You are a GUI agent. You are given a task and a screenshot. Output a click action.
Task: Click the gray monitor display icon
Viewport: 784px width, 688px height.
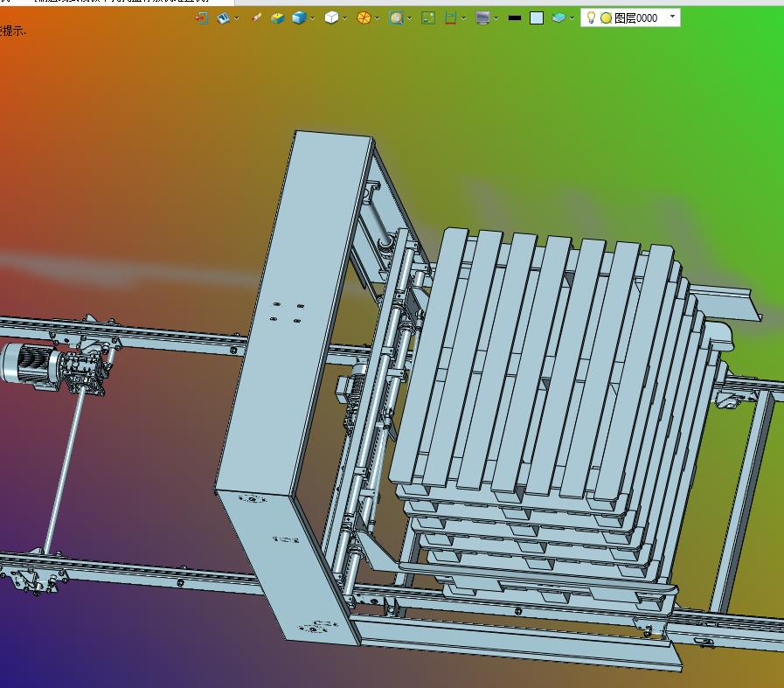click(x=482, y=18)
